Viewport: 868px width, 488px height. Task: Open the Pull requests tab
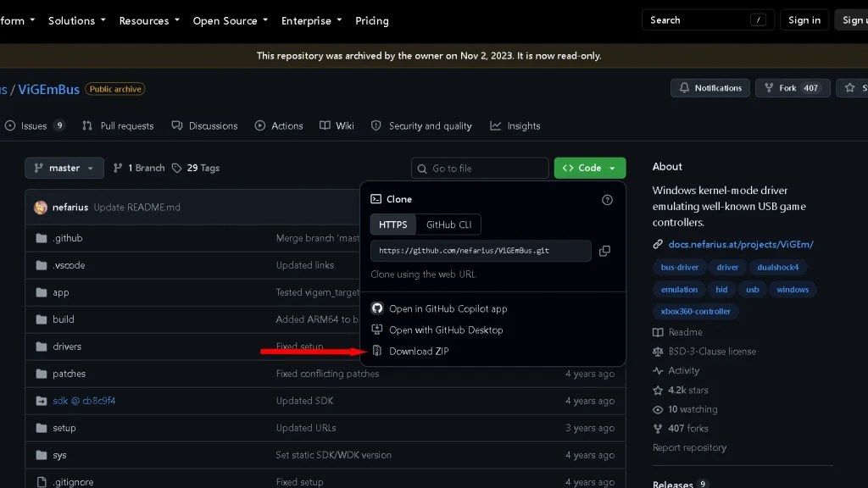(x=118, y=125)
